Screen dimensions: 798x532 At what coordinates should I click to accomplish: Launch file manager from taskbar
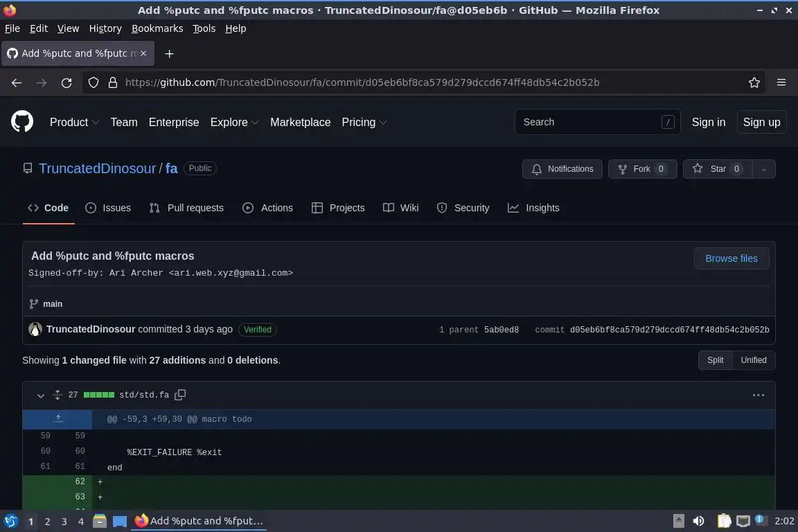(x=100, y=521)
